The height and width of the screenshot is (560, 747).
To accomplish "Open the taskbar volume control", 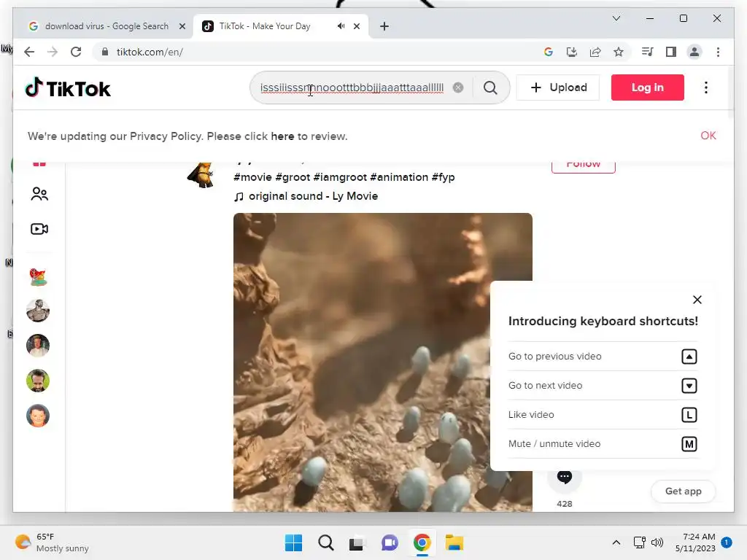I will point(657,542).
